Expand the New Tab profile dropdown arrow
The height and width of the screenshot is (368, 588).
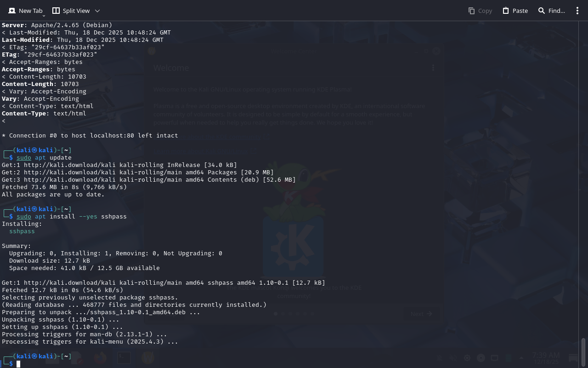(x=44, y=15)
